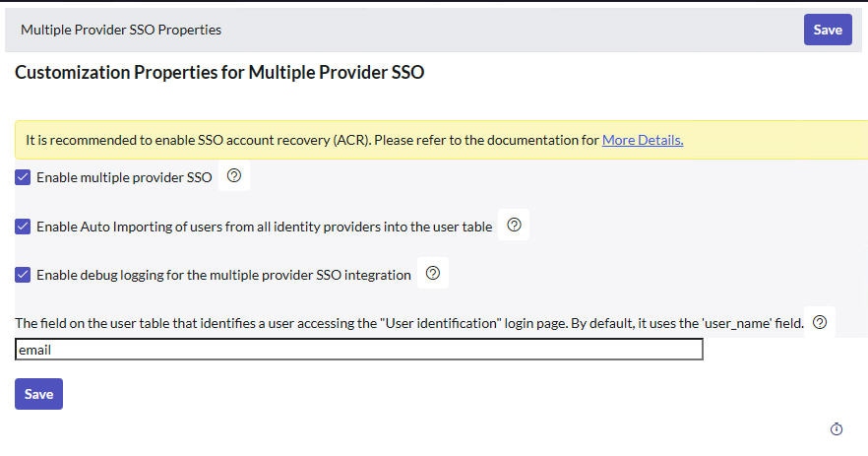Click the help icon beside Enable multiple provider SSO
This screenshot has width=868, height=456.
click(x=234, y=175)
